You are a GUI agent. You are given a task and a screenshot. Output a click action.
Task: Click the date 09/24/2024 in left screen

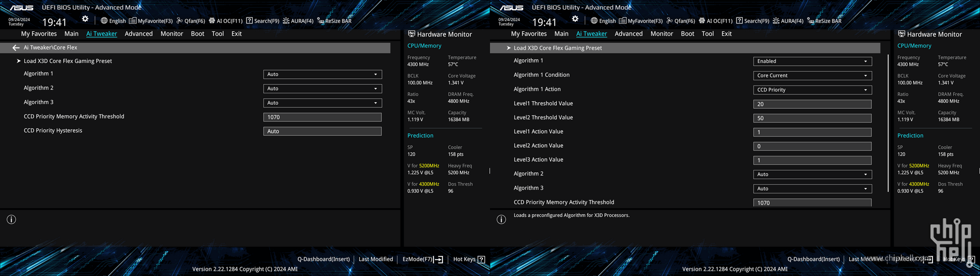pyautogui.click(x=19, y=19)
